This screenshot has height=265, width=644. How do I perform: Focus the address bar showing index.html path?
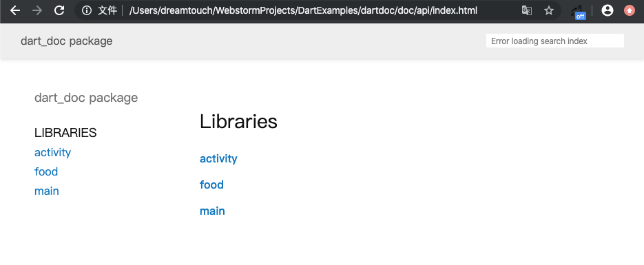pyautogui.click(x=303, y=10)
